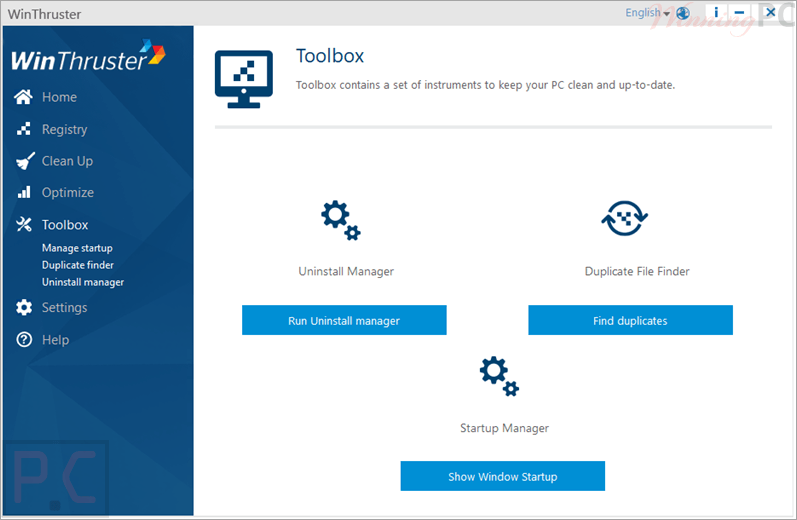Click the WinThruster logo
797x520 pixels.
point(88,56)
